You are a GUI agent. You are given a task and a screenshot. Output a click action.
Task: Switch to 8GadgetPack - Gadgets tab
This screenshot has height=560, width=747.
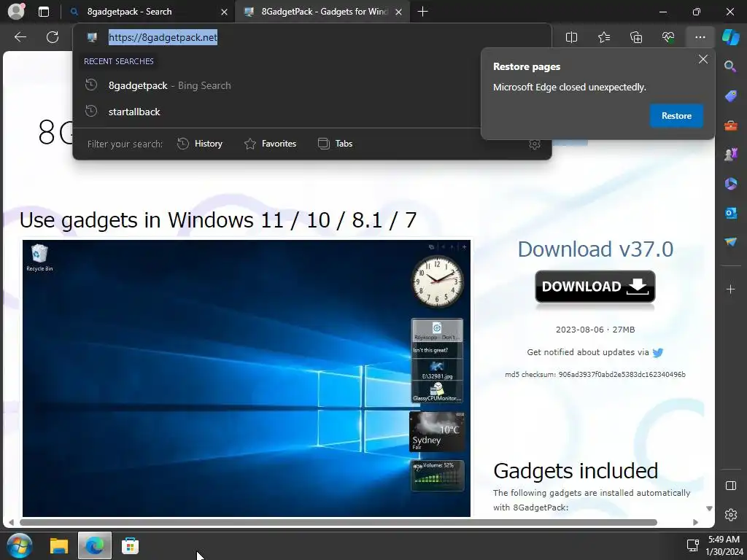pos(322,12)
